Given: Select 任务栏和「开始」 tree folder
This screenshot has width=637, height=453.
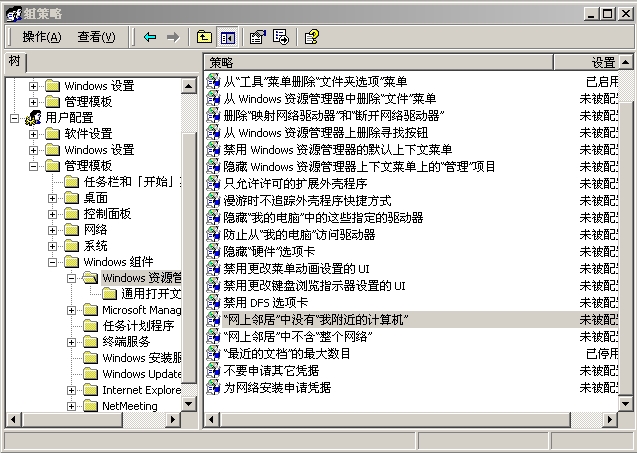Looking at the screenshot, I should [132, 182].
